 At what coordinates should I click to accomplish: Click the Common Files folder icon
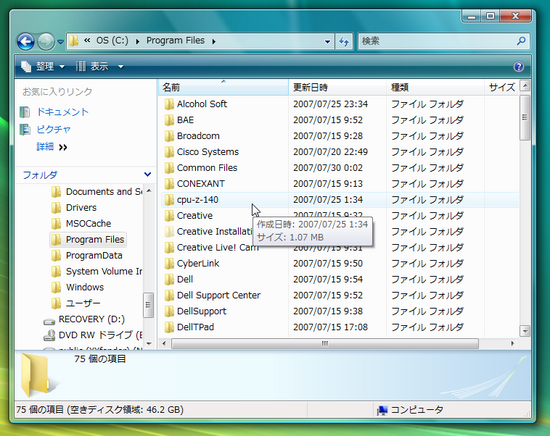coord(169,168)
